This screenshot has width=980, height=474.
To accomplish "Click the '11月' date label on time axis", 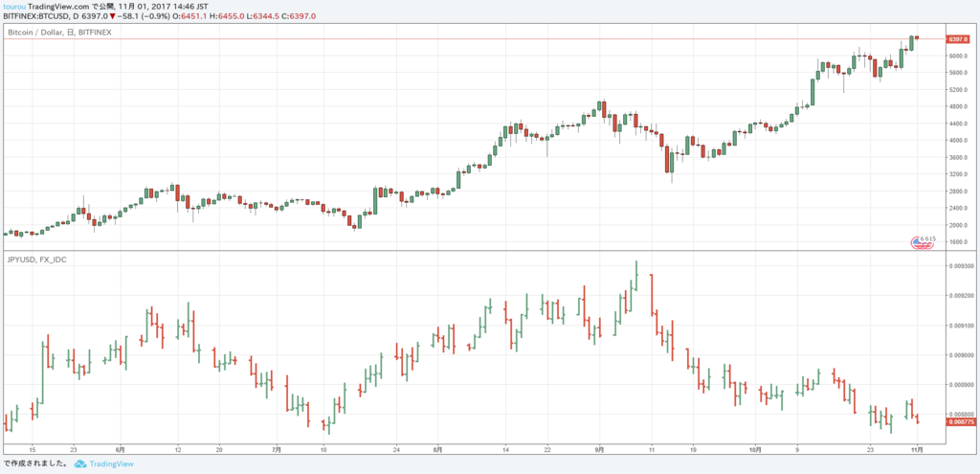I will pyautogui.click(x=917, y=449).
